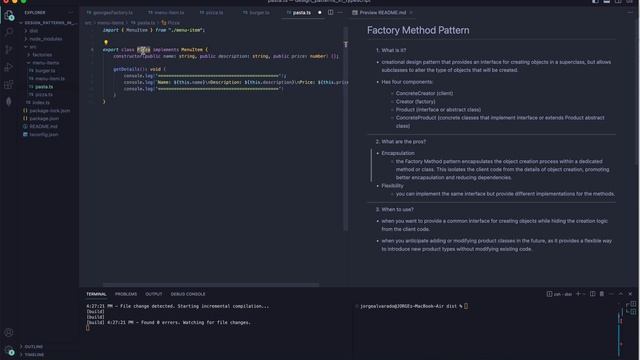Open the Source Control view
The image size is (640, 360).
coord(9,49)
